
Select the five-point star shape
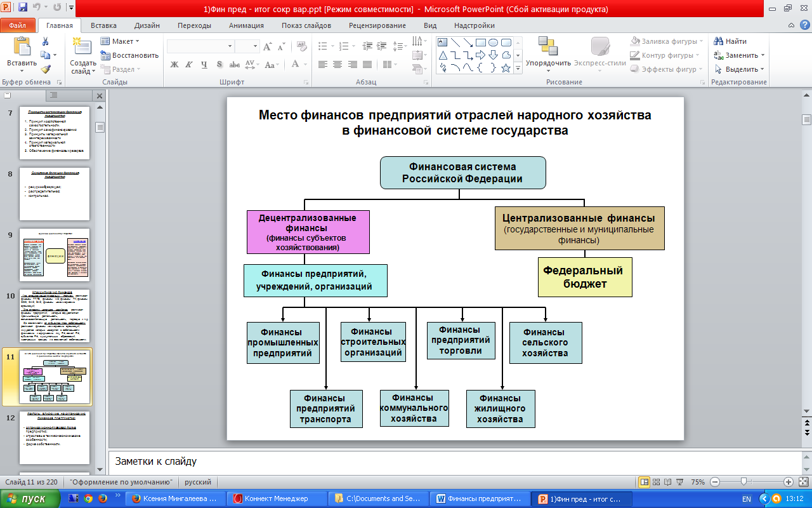pos(506,68)
